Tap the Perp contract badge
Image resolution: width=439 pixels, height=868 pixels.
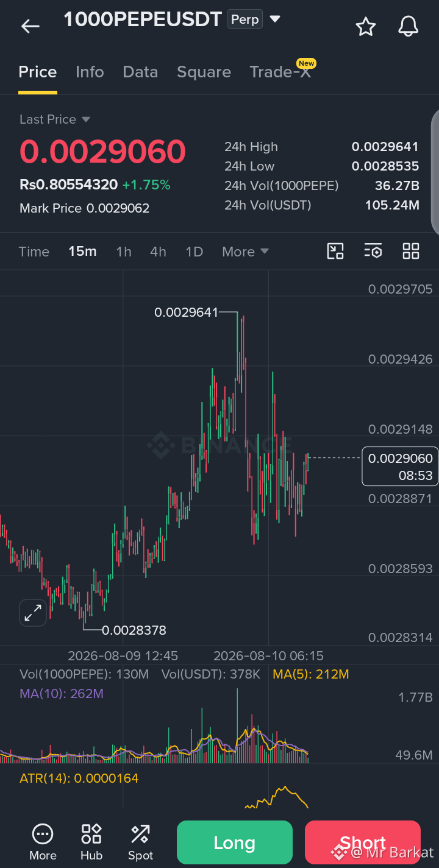pos(245,19)
